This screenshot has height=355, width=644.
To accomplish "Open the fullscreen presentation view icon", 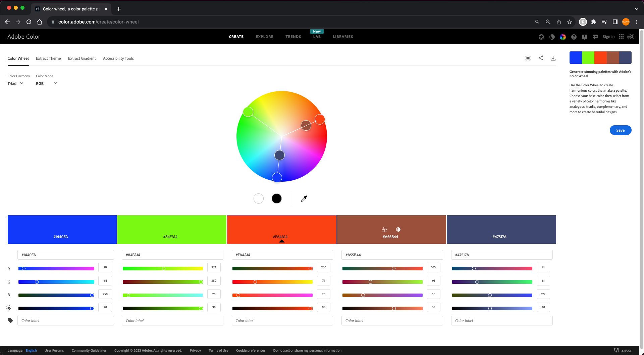I will point(528,58).
